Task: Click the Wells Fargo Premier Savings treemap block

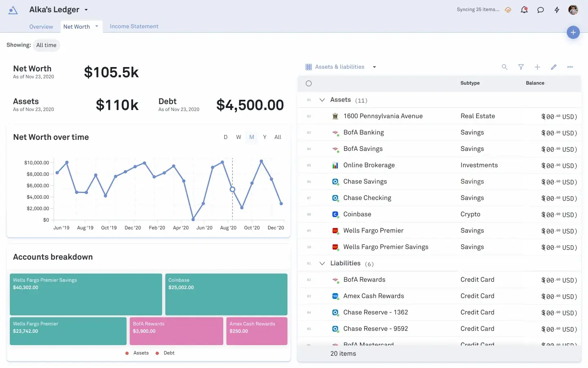Action: click(x=86, y=294)
